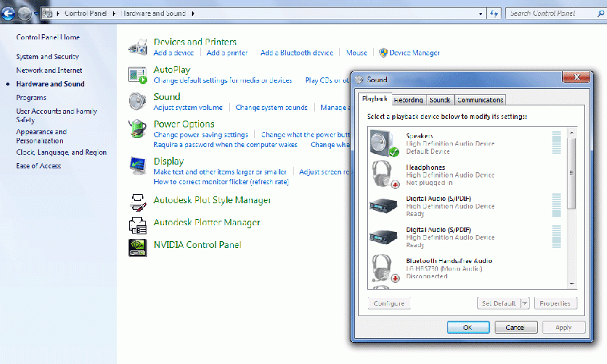
Task: Click the Set Default button
Action: coord(498,303)
